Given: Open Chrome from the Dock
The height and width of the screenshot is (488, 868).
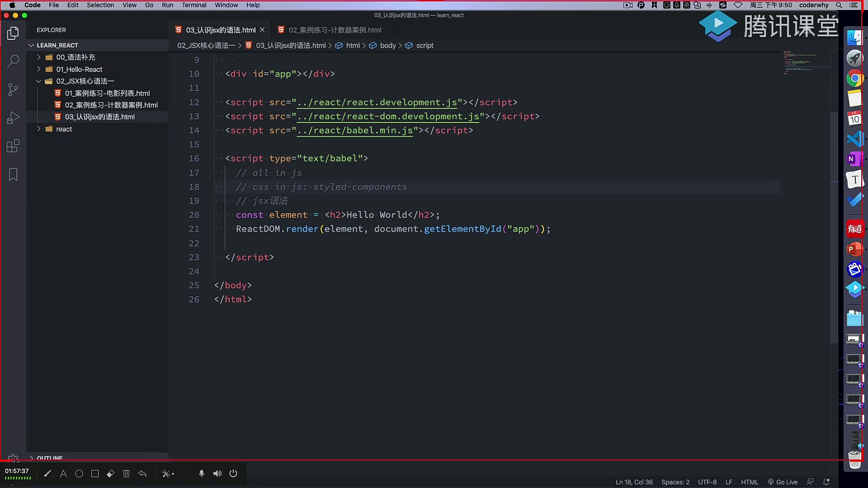Looking at the screenshot, I should (x=854, y=79).
